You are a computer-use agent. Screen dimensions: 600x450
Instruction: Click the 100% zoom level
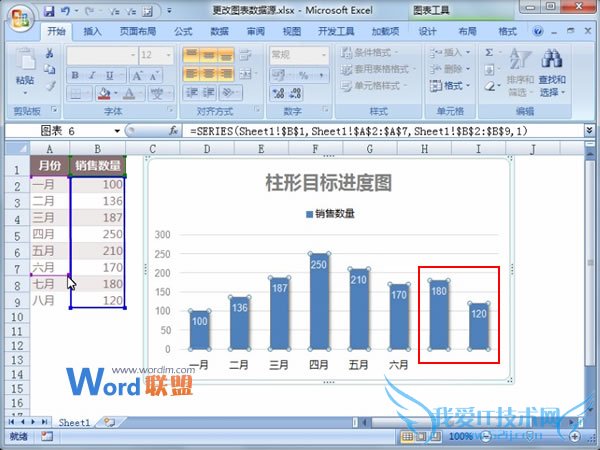pyautogui.click(x=460, y=436)
